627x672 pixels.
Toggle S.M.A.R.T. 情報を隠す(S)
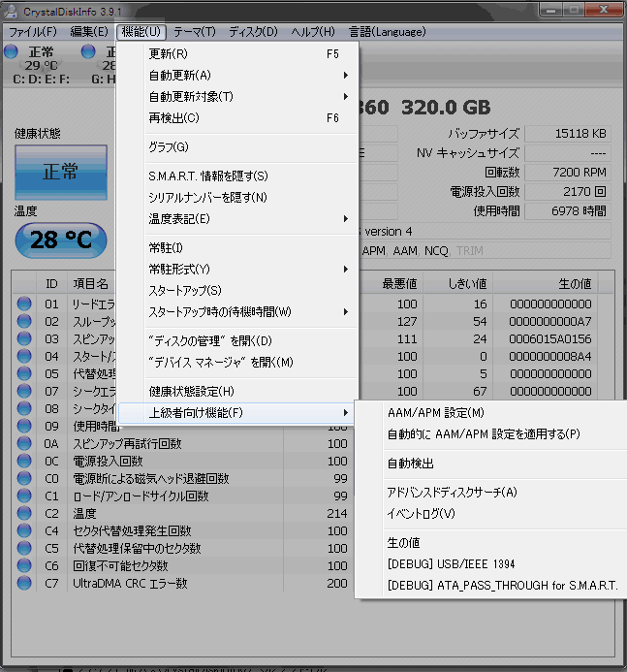point(237,176)
